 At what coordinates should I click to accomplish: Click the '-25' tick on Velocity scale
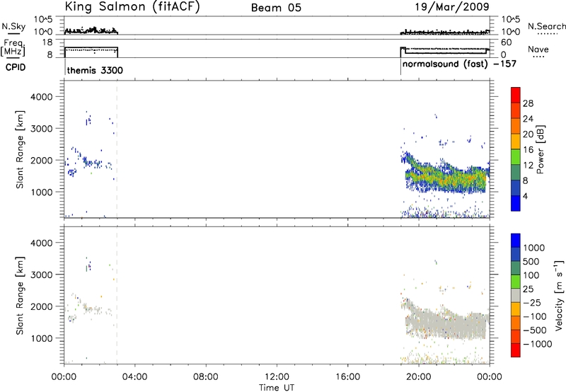point(533,303)
